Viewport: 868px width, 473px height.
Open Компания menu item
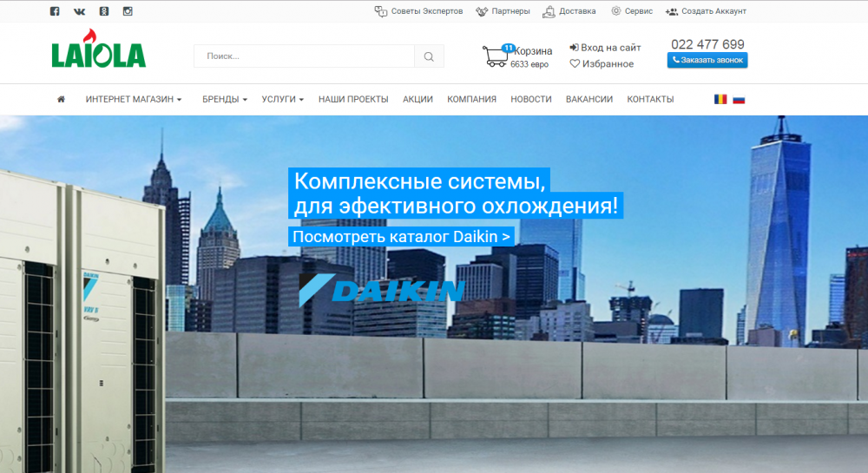(x=471, y=99)
